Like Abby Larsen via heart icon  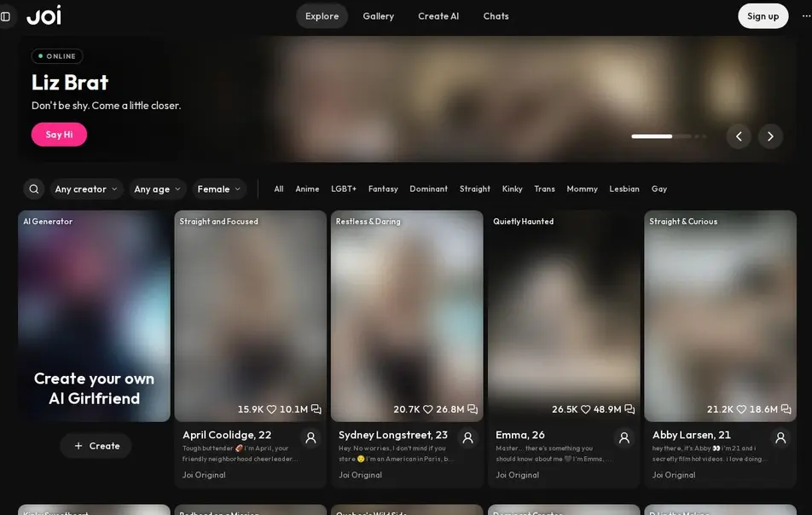(741, 409)
